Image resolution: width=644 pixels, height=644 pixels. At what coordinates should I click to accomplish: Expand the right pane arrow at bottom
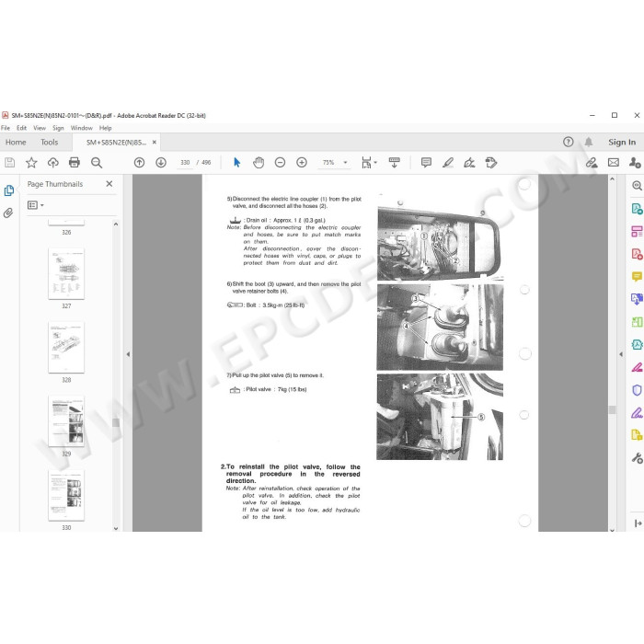click(638, 523)
